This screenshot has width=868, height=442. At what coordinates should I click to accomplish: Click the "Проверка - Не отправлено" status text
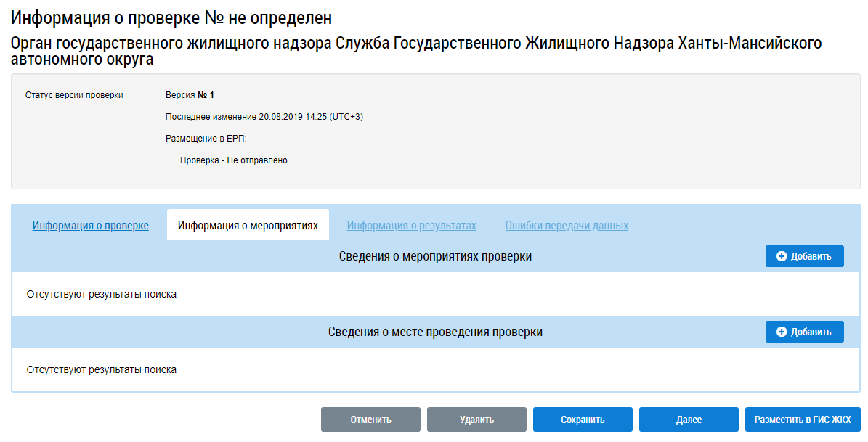point(233,160)
